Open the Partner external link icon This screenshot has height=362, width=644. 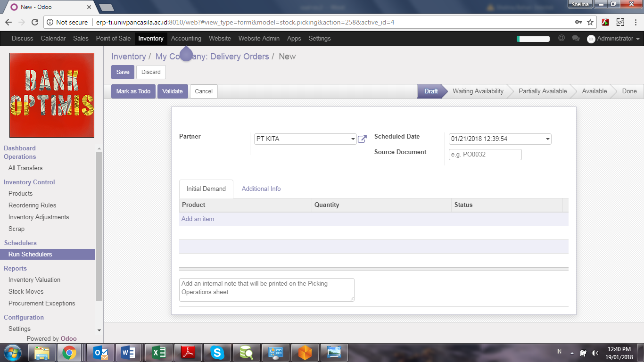coord(362,139)
